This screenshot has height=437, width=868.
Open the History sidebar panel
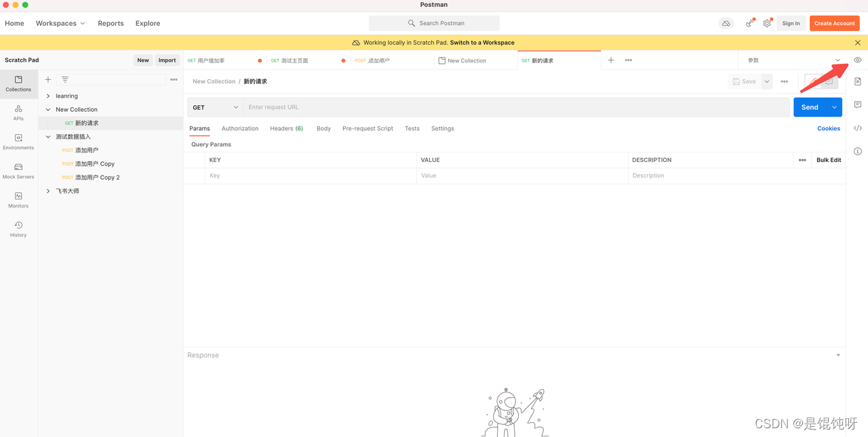(x=18, y=229)
